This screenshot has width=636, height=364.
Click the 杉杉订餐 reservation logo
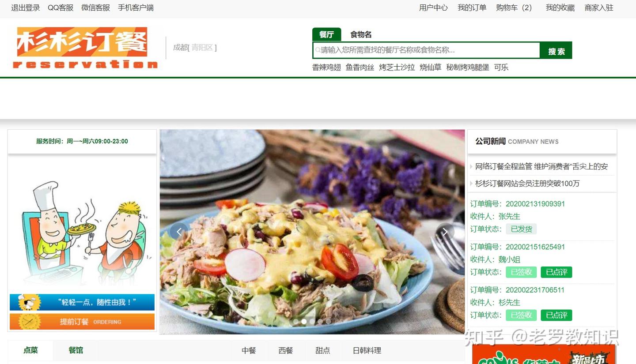[85, 48]
